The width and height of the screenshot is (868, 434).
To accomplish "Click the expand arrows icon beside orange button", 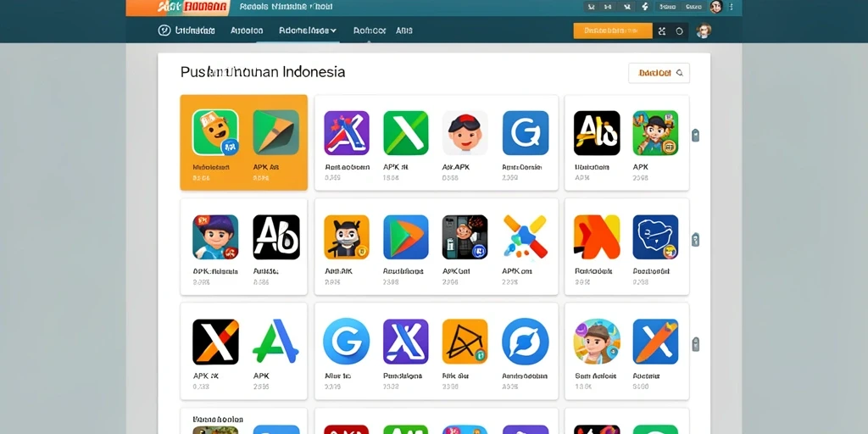I will (662, 31).
